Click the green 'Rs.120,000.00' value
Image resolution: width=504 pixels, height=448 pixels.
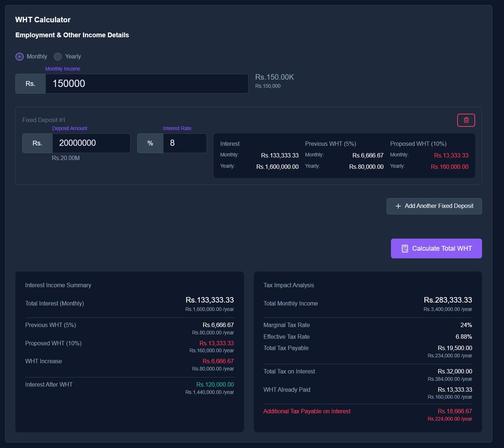coord(215,385)
